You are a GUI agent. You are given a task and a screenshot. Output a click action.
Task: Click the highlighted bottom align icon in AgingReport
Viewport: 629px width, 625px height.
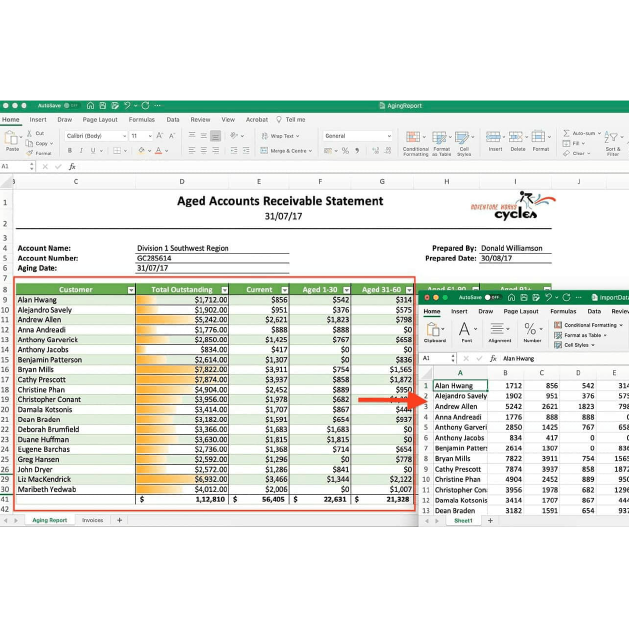(215, 136)
